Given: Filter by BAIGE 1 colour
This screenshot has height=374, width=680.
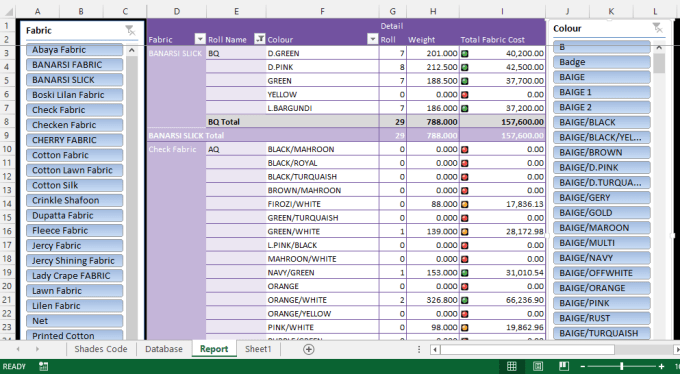Looking at the screenshot, I should point(602,92).
